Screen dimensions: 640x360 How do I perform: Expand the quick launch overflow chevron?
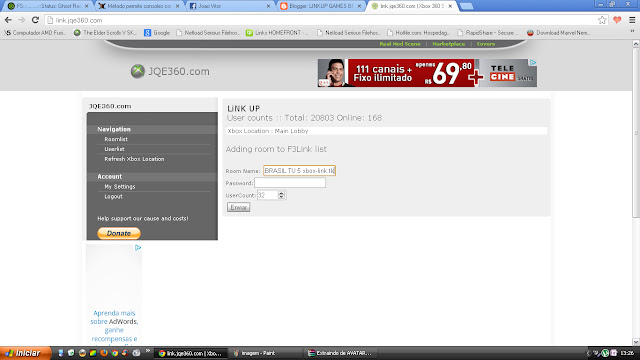pos(148,351)
